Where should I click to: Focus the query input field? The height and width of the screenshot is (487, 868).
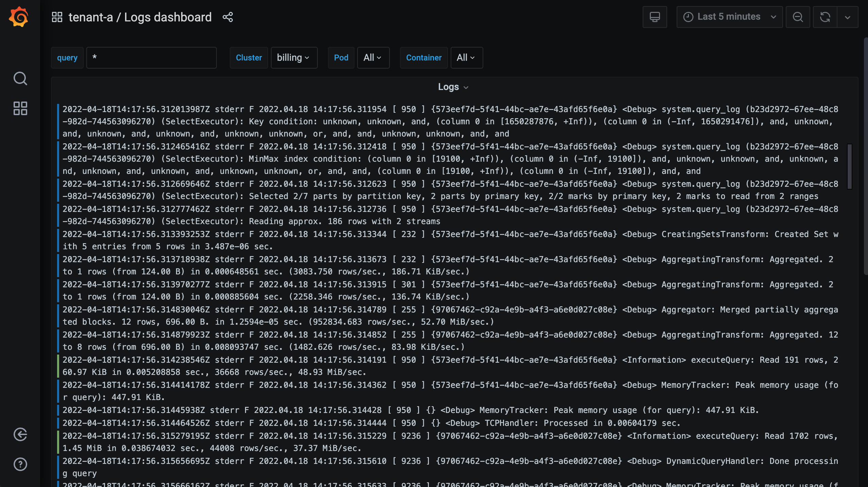tap(151, 58)
